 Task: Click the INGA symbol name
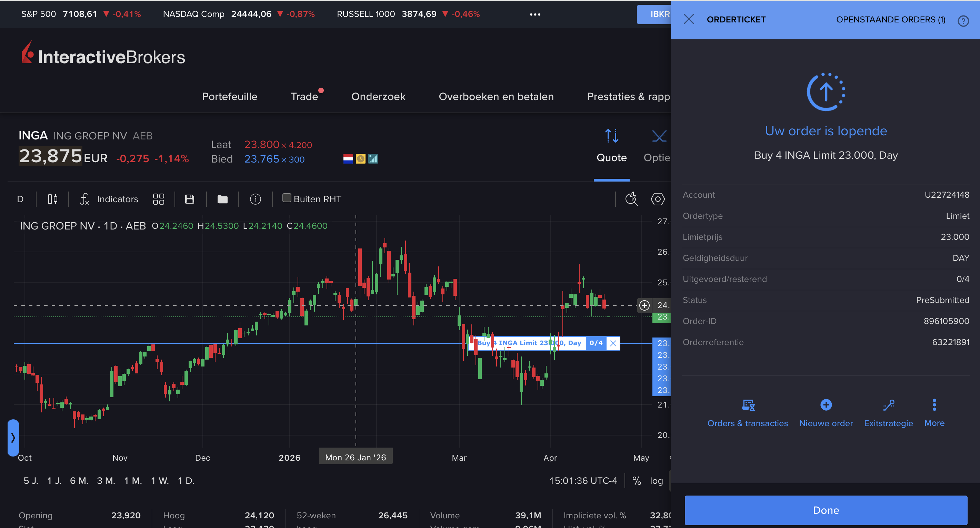tap(33, 136)
